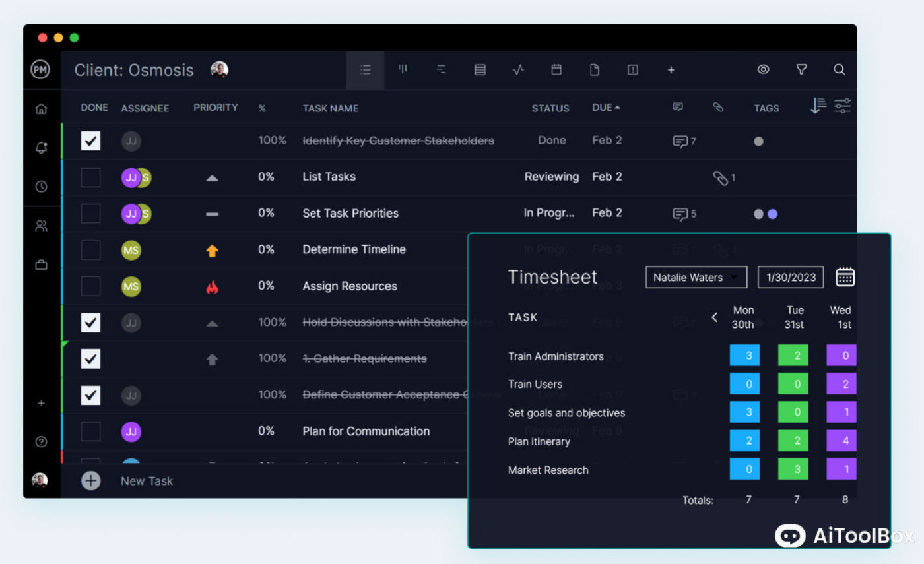Open the clock timesheet sidebar icon
This screenshot has width=924, height=564.
point(41,187)
